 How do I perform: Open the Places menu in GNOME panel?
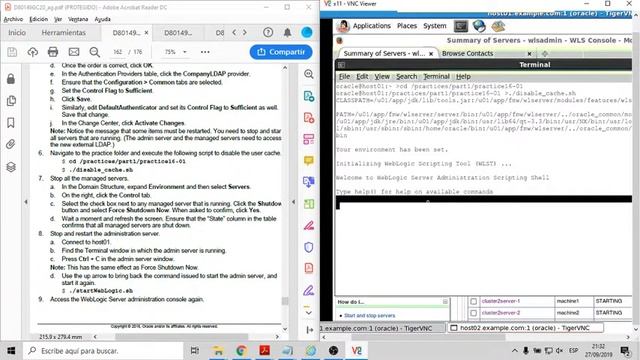coord(407,26)
